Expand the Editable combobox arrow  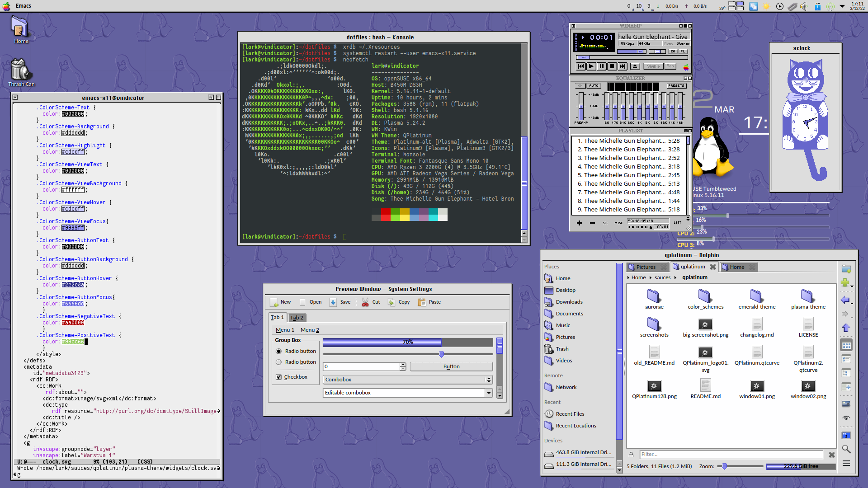point(489,393)
